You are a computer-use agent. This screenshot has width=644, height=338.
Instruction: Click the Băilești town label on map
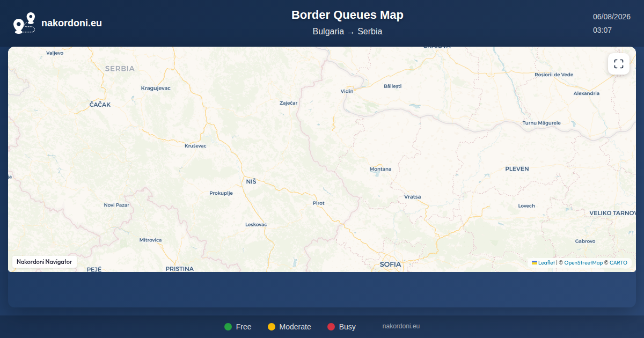coord(392,86)
